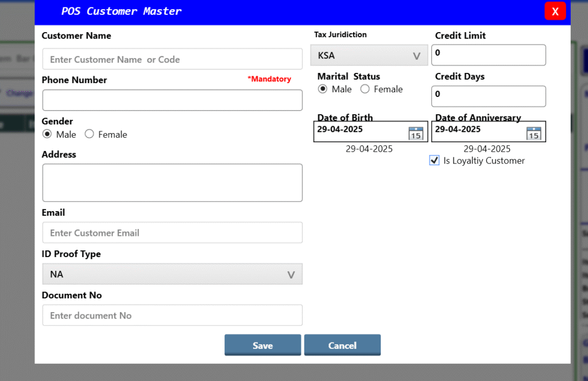Choose Female under Marital Status
588x381 pixels.
365,89
